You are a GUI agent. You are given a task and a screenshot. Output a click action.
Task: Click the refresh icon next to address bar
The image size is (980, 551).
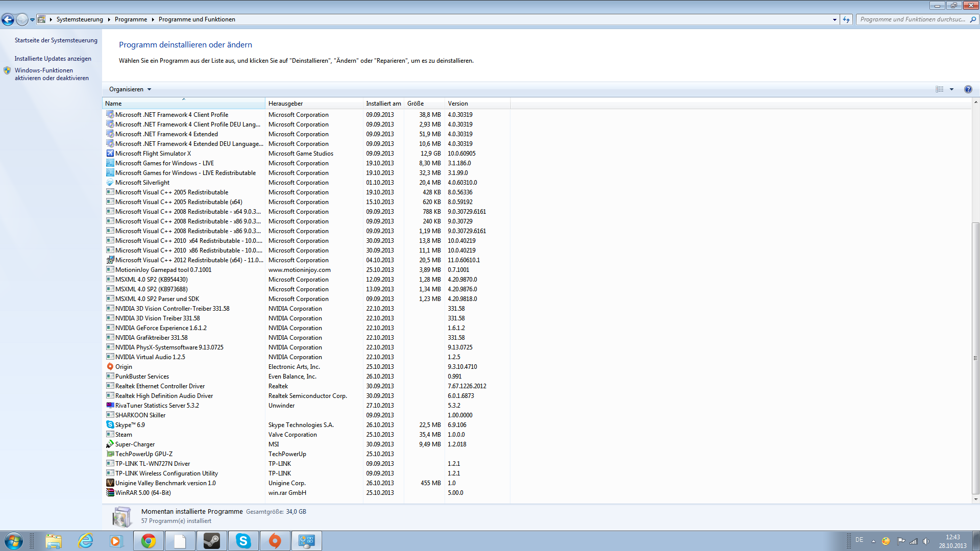coord(846,19)
